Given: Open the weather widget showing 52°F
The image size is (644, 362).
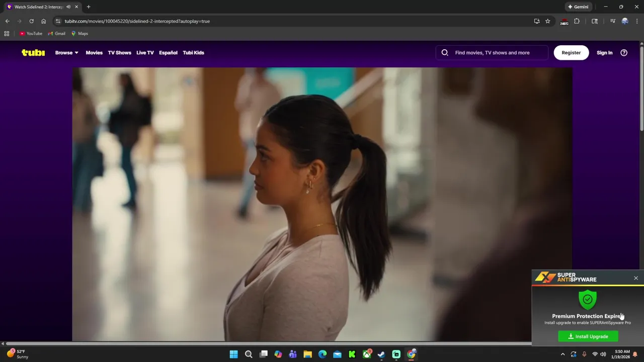Looking at the screenshot, I should (18, 354).
